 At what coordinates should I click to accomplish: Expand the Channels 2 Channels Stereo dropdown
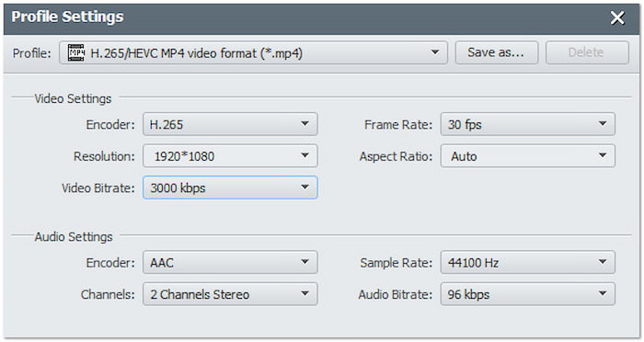click(x=230, y=294)
